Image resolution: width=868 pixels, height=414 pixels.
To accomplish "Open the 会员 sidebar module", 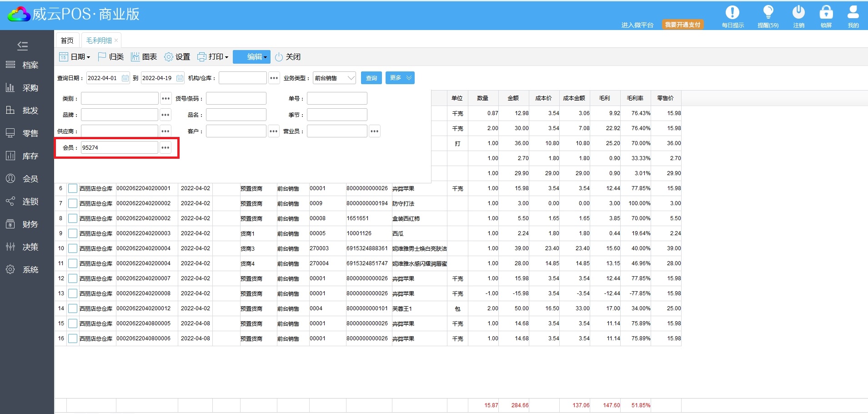I will pyautogui.click(x=22, y=179).
